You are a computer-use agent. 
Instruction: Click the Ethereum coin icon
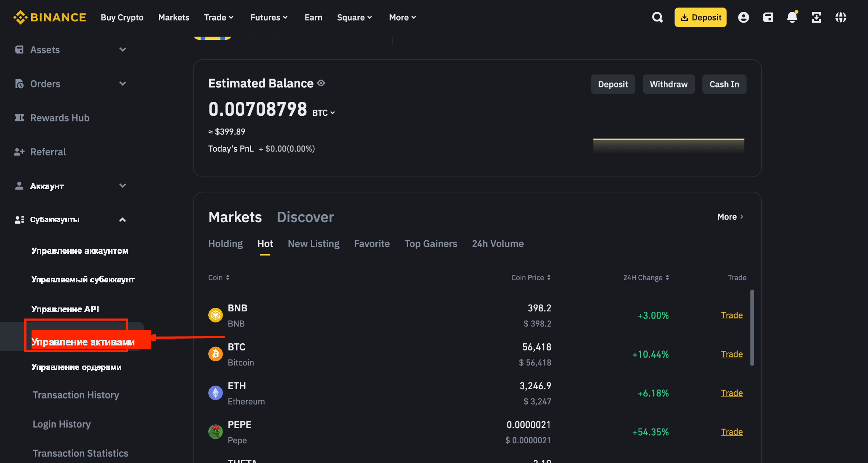(x=215, y=393)
